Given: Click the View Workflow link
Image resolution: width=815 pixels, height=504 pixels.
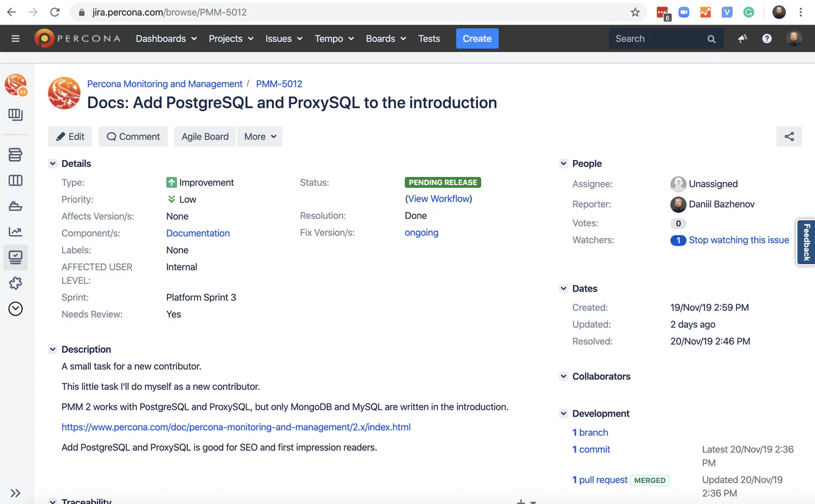Looking at the screenshot, I should tap(438, 198).
